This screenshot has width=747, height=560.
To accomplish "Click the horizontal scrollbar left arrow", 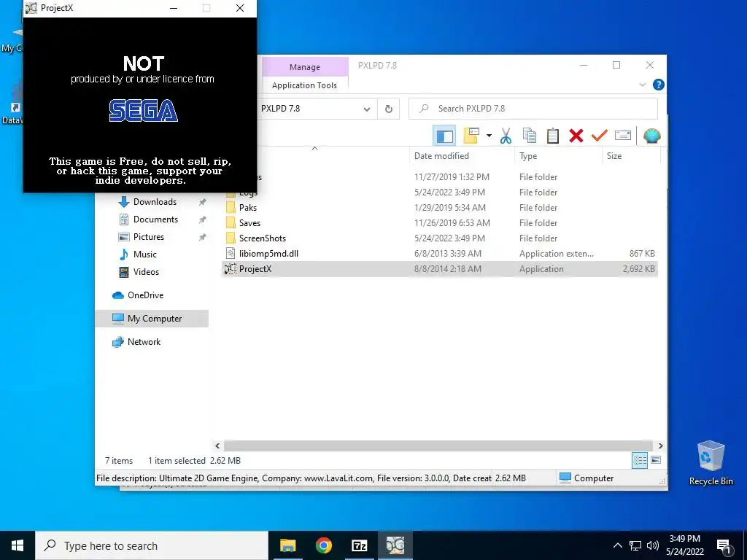I will tap(217, 446).
